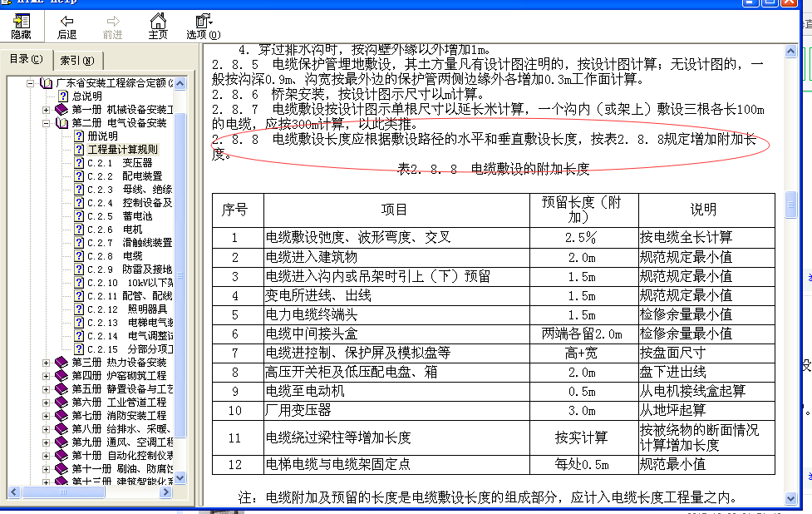
Task: Click header cell 预留长度（附加）
Action: (x=584, y=210)
